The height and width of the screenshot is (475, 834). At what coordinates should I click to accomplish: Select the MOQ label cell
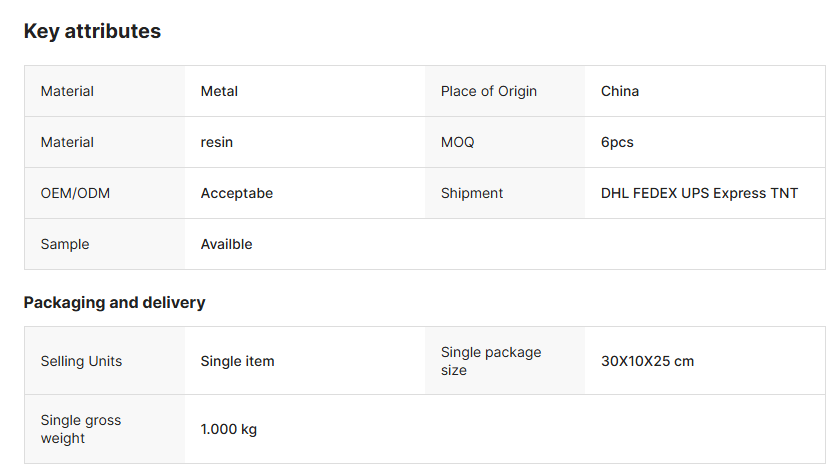[457, 142]
